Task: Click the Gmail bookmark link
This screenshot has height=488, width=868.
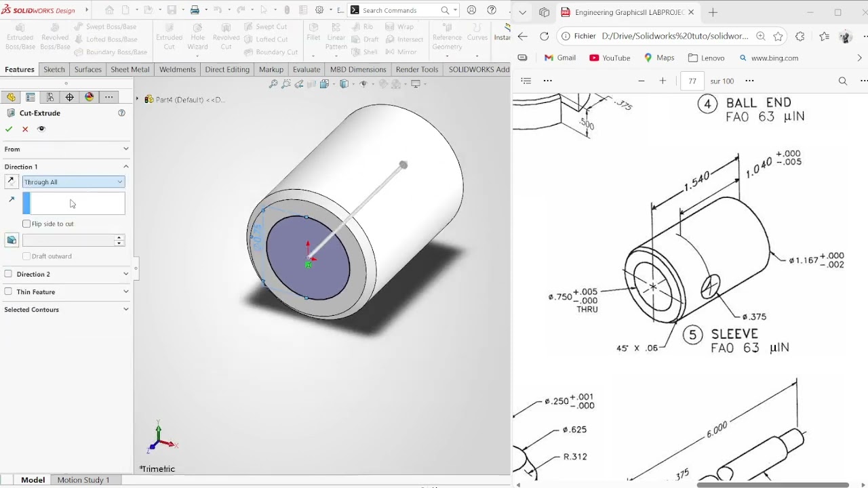Action: point(559,58)
